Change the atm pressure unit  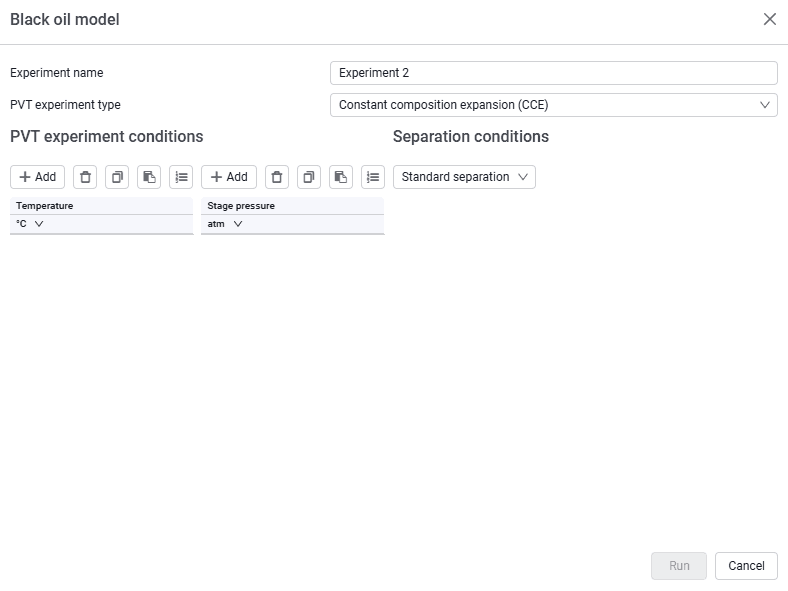tap(225, 224)
